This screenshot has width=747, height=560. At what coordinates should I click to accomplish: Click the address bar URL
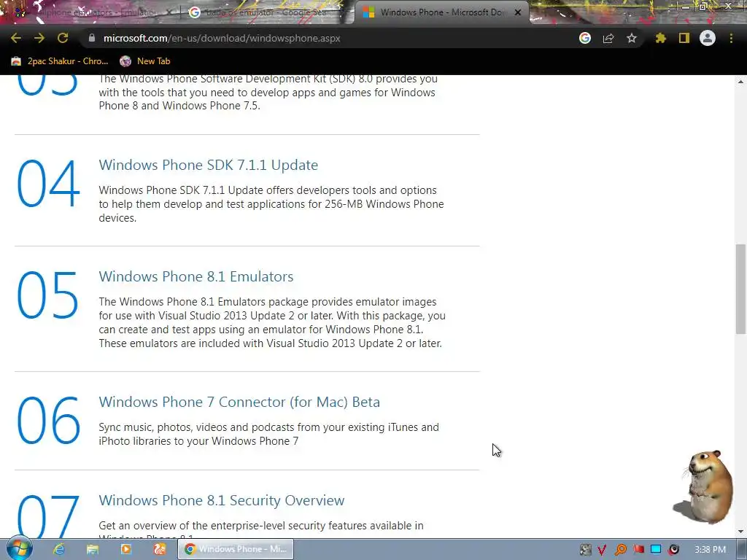coord(222,38)
